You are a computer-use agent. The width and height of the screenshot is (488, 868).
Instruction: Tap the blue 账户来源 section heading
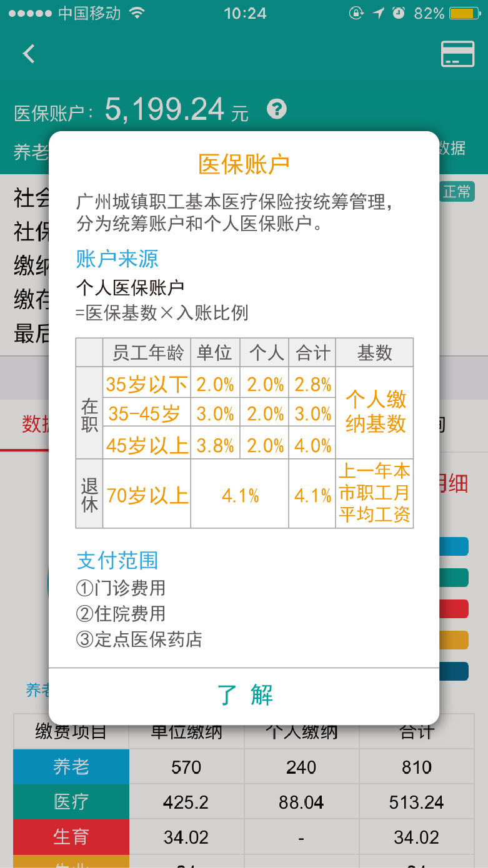116,258
